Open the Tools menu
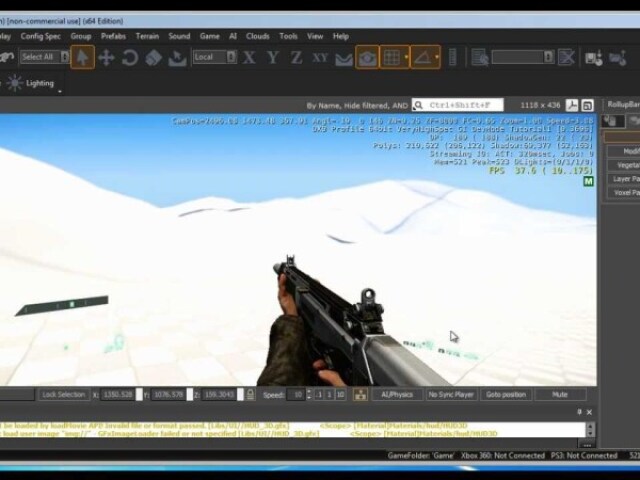 click(288, 36)
